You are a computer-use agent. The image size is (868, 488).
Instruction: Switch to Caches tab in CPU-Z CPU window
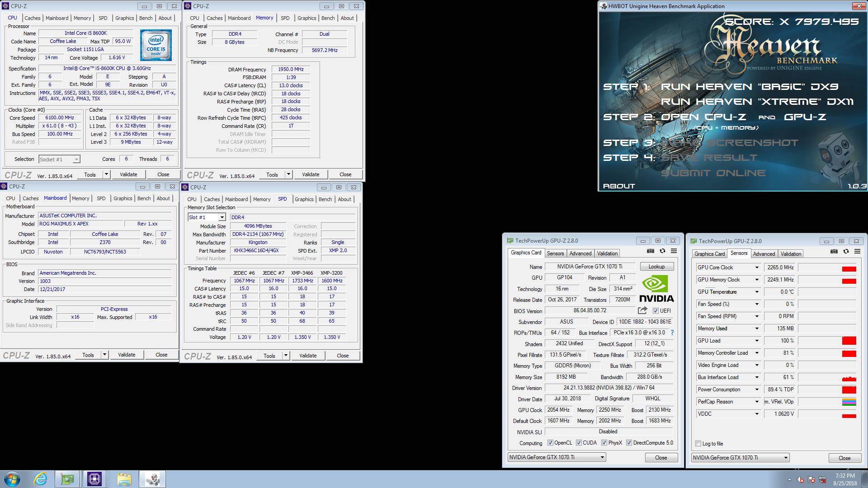point(33,18)
